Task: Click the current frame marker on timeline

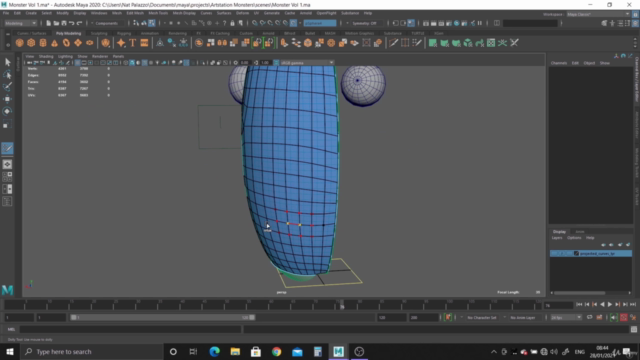Action: click(x=342, y=304)
